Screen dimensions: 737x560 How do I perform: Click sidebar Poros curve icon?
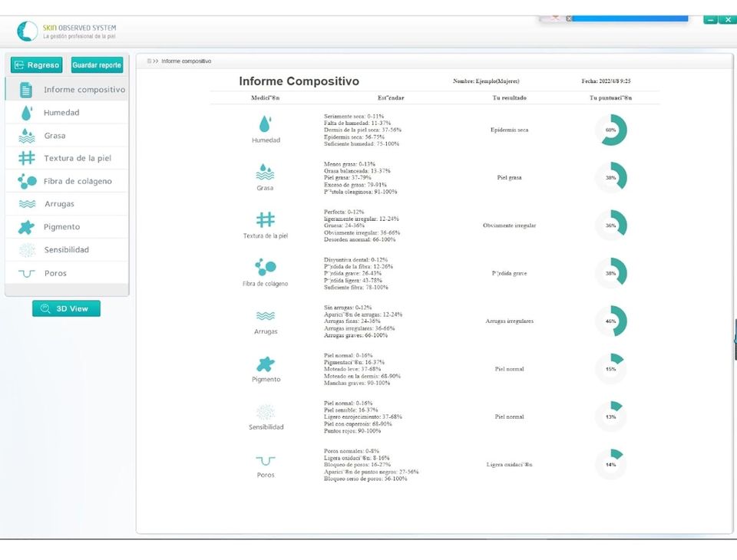pos(27,273)
